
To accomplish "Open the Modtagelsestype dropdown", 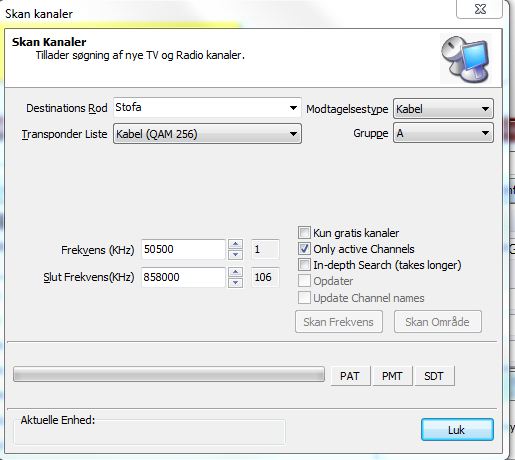I will [x=443, y=109].
